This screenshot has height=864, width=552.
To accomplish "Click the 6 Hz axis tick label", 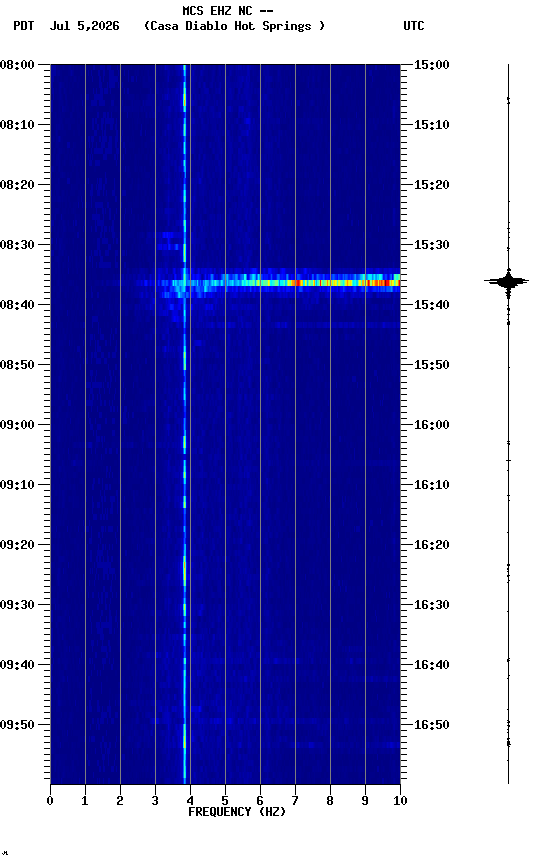I will click(x=260, y=801).
